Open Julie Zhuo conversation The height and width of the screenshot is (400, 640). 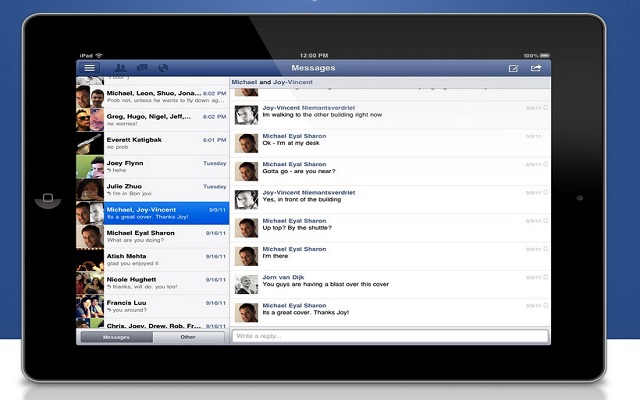click(153, 190)
